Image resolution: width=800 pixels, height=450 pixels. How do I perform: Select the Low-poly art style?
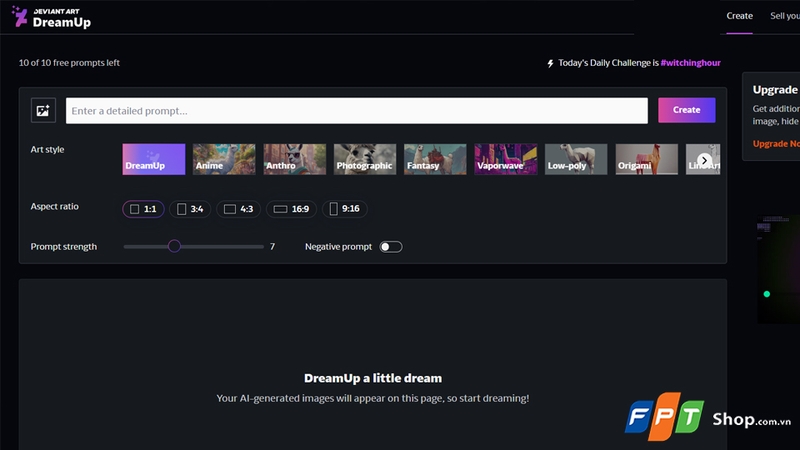pyautogui.click(x=576, y=159)
